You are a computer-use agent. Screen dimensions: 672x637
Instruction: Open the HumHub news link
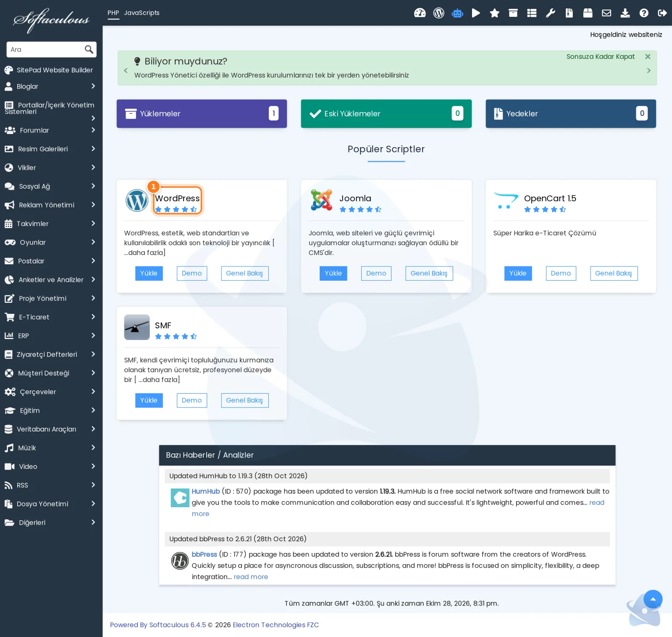coord(205,491)
